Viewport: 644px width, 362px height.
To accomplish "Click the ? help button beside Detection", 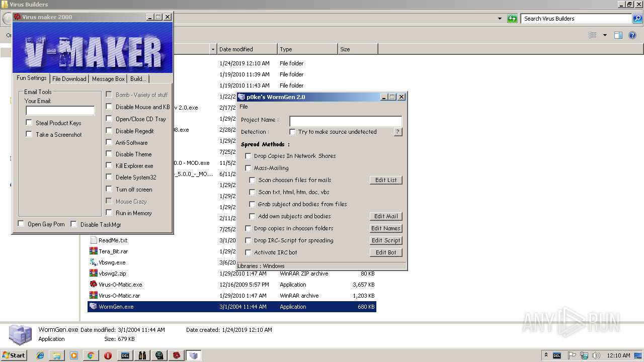I will click(397, 132).
